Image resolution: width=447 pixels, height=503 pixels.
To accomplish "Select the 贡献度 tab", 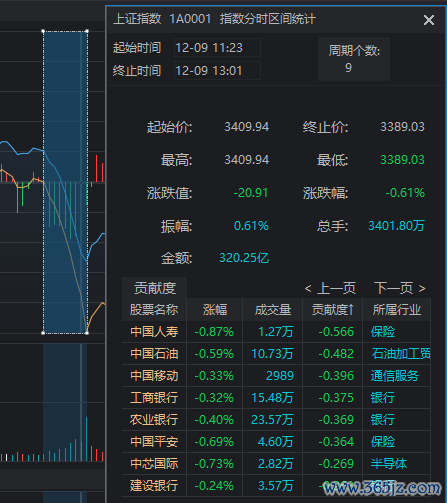I will pyautogui.click(x=154, y=288).
